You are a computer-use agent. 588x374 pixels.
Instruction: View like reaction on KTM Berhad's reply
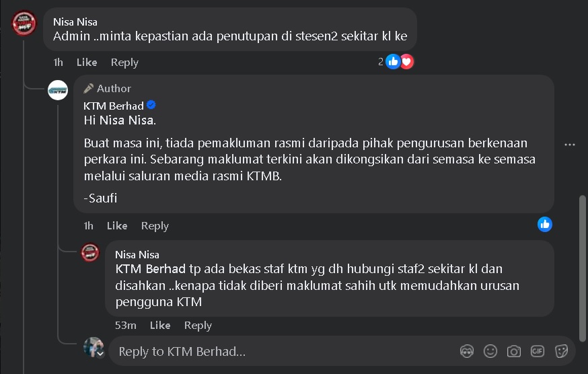click(544, 224)
